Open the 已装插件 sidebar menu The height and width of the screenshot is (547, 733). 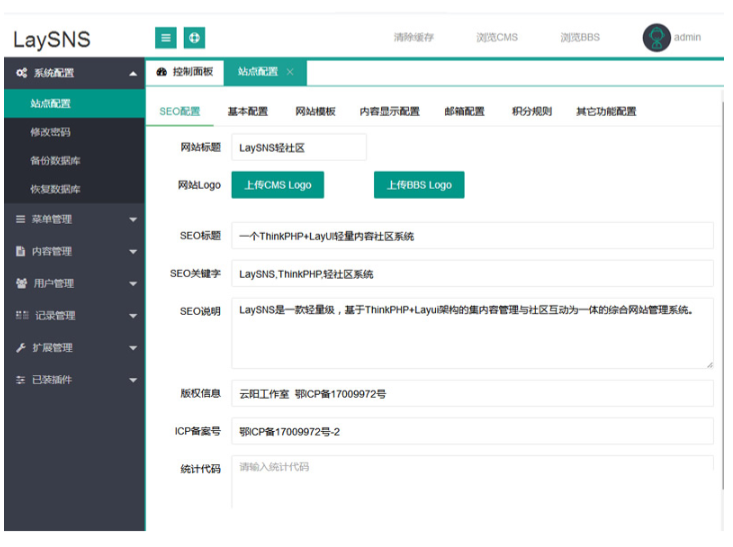click(74, 380)
